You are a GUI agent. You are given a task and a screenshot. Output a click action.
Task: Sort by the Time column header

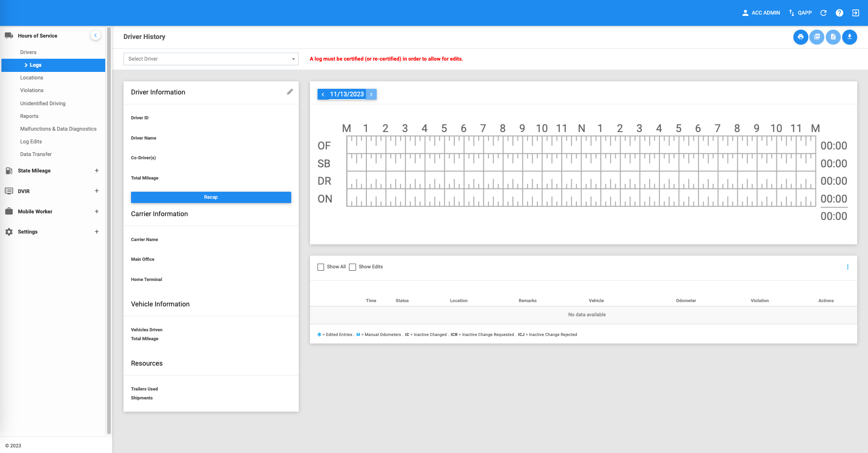pyautogui.click(x=371, y=301)
